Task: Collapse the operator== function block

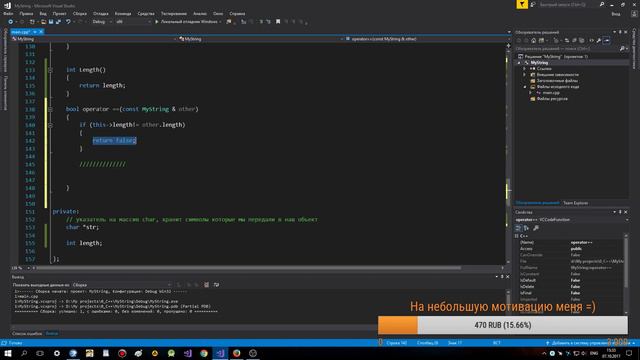Action: [x=50, y=109]
